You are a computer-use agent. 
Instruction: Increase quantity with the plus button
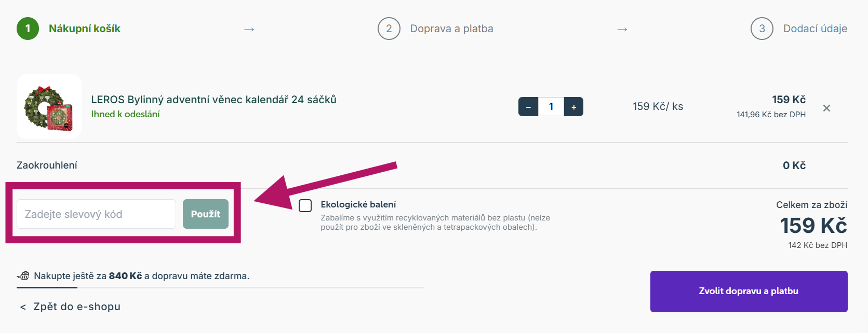(573, 107)
